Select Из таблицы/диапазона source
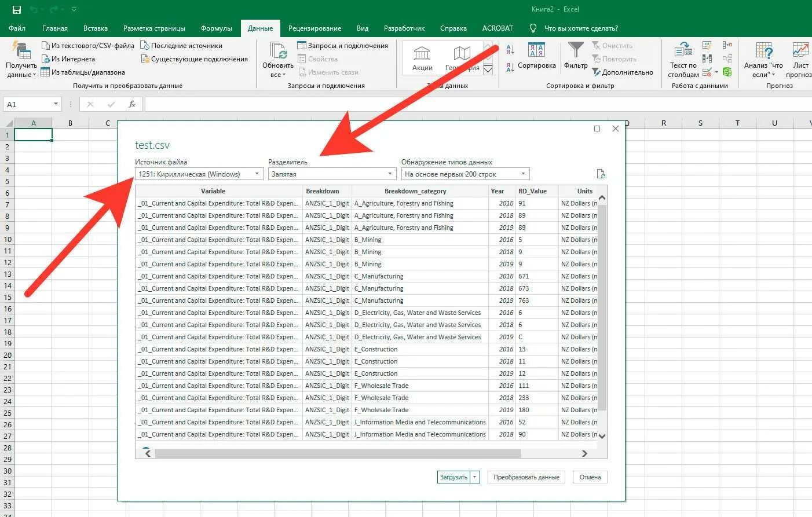 click(83, 72)
